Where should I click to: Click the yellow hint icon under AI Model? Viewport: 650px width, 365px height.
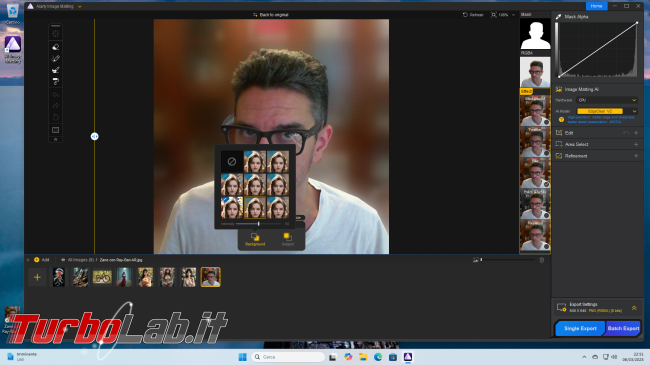coord(561,119)
